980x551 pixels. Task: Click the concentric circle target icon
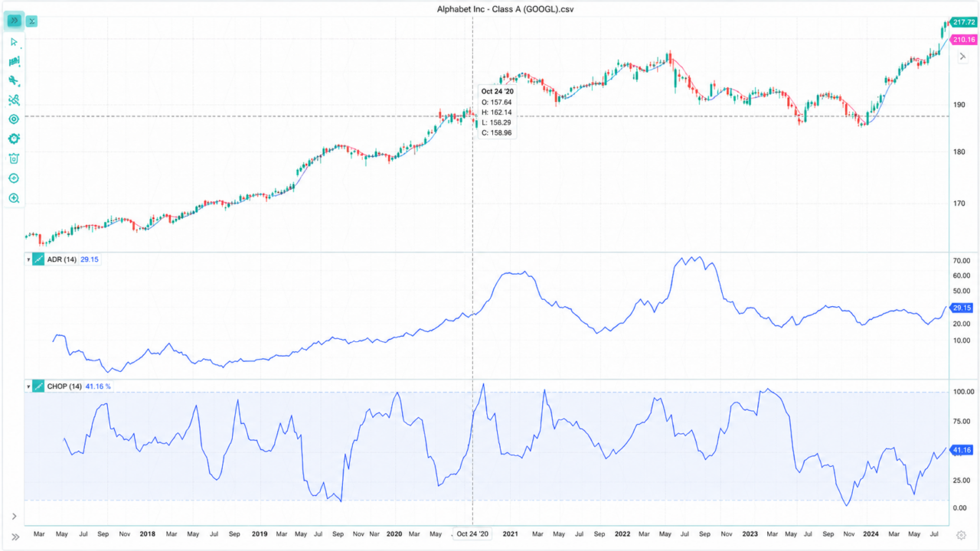coord(14,119)
